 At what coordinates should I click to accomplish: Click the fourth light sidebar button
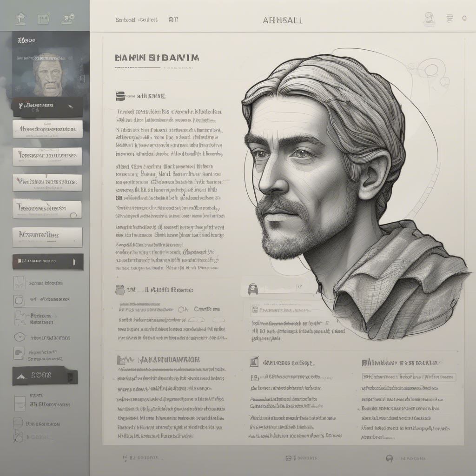pos(47,210)
